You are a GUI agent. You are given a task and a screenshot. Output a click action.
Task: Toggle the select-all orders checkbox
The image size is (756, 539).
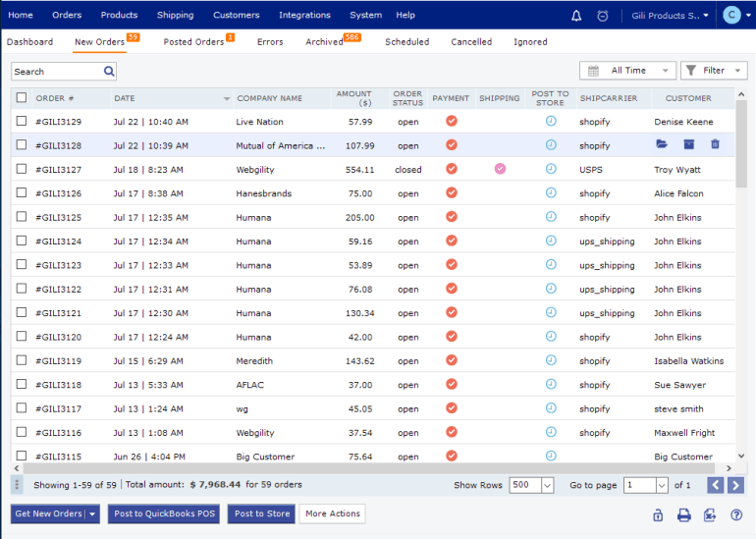pos(22,98)
